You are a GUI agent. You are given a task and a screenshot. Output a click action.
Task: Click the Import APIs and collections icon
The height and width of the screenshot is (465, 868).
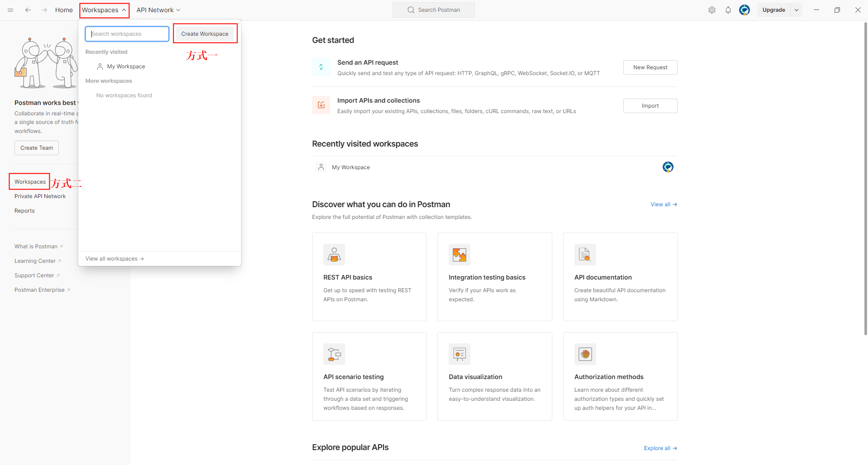point(321,105)
